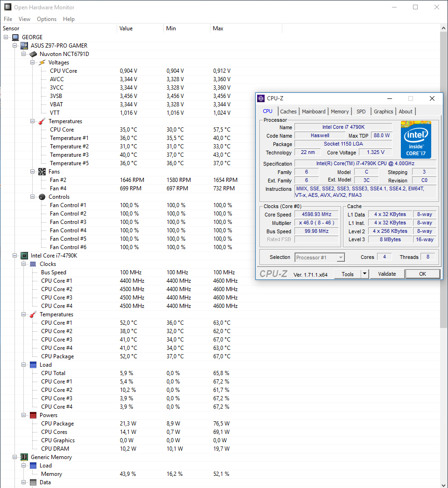Image resolution: width=448 pixels, height=488 pixels.
Task: Click the ASUS Z97-PRO GAMER motherboard icon
Action: [x=24, y=46]
